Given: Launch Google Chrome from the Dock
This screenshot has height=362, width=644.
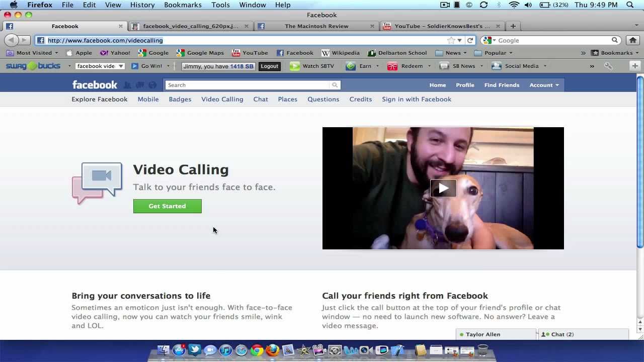Looking at the screenshot, I should click(257, 350).
